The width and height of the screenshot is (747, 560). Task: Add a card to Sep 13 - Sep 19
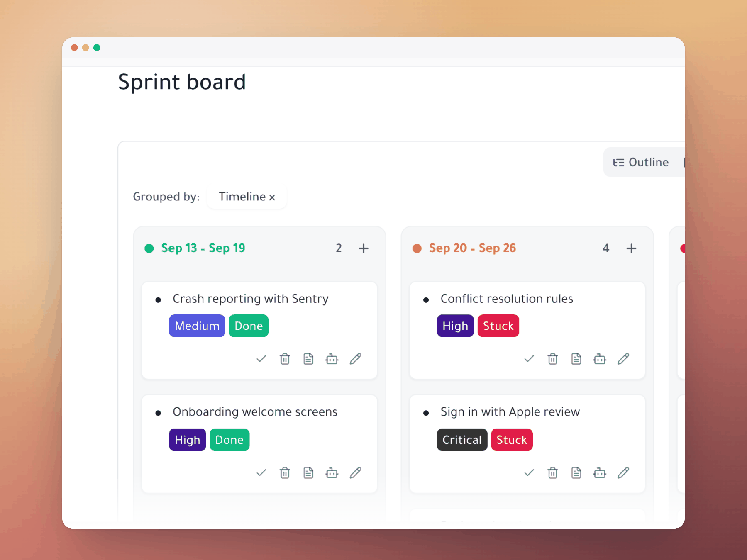tap(364, 248)
